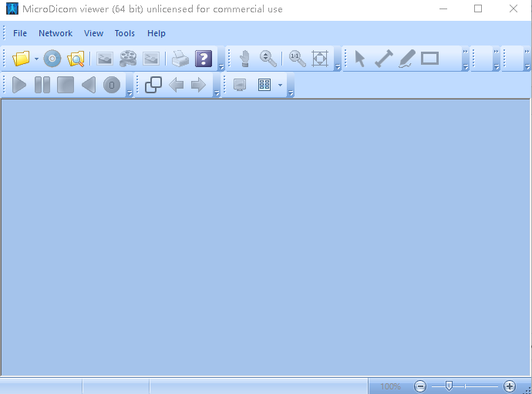Click the purple Help question mark icon
532x394 pixels.
pyautogui.click(x=204, y=59)
